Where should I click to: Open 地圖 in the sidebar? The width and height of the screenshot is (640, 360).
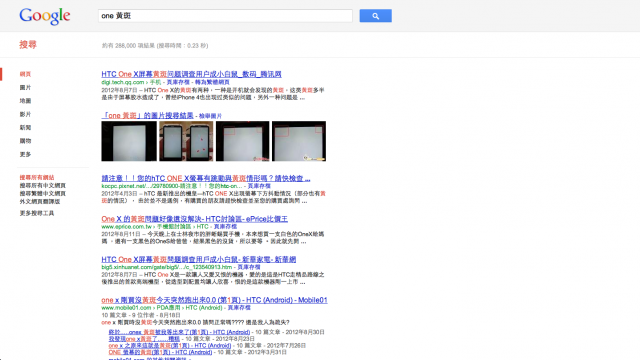tap(25, 101)
